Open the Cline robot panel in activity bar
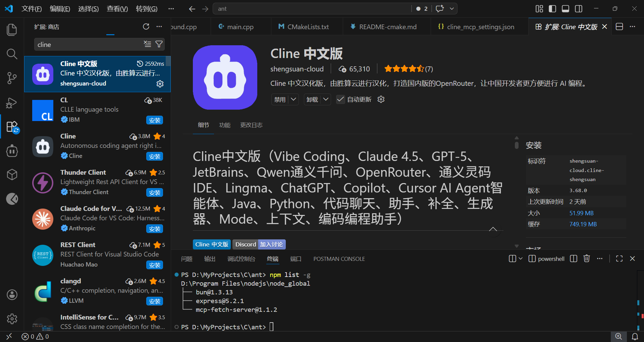 12,151
